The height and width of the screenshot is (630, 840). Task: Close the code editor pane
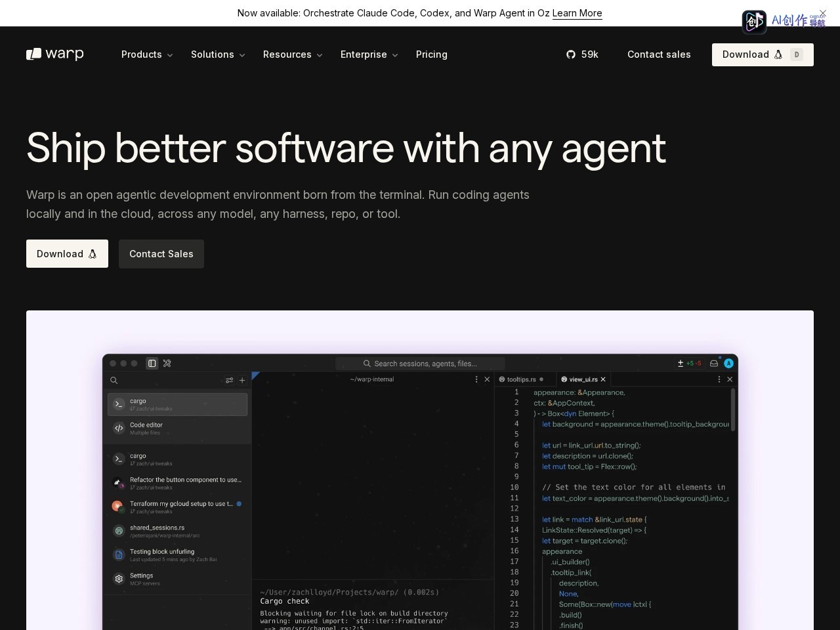730,379
